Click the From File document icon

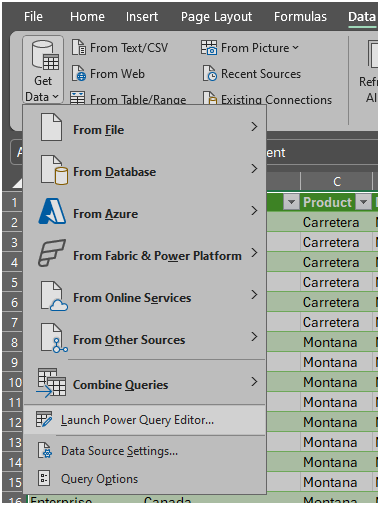tap(51, 127)
